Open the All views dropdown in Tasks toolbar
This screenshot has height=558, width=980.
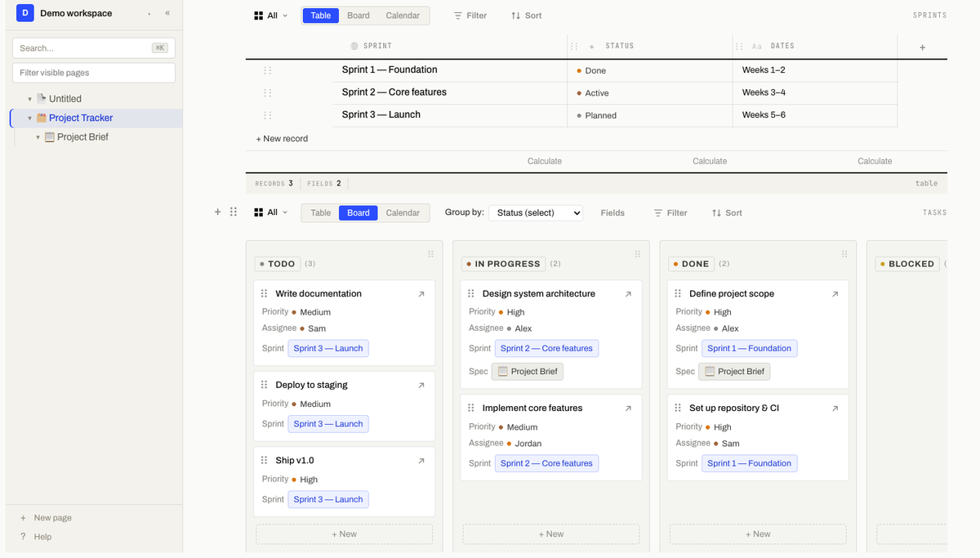[x=271, y=212]
